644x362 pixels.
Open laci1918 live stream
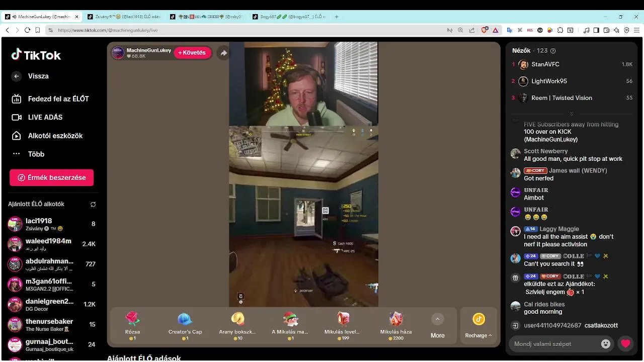tap(51, 224)
